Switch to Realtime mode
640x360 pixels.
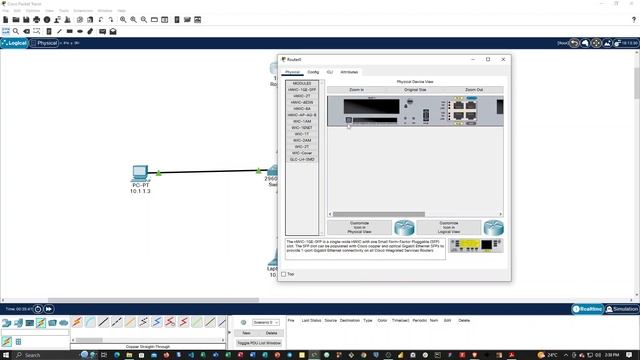point(587,309)
